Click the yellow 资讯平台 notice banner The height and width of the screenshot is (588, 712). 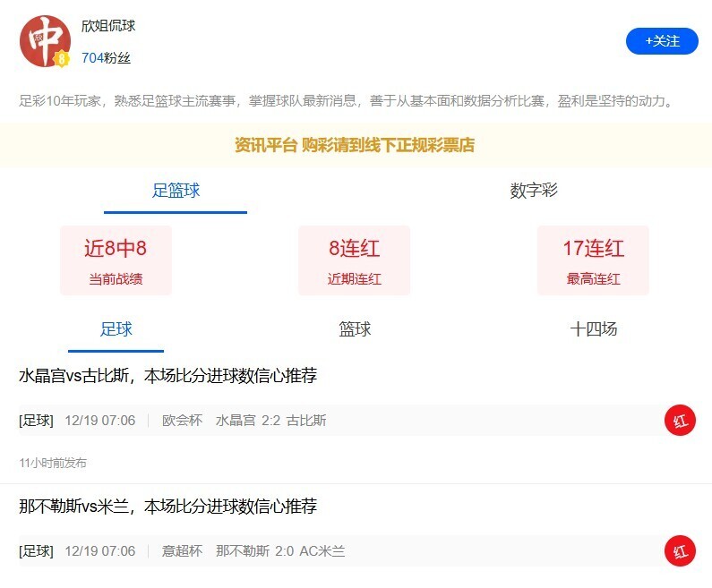[x=355, y=145]
